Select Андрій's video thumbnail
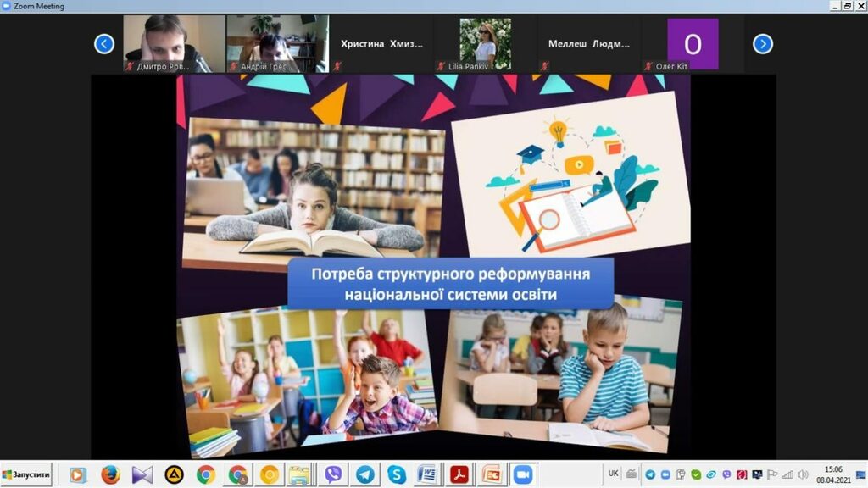The width and height of the screenshot is (868, 488). tap(277, 43)
